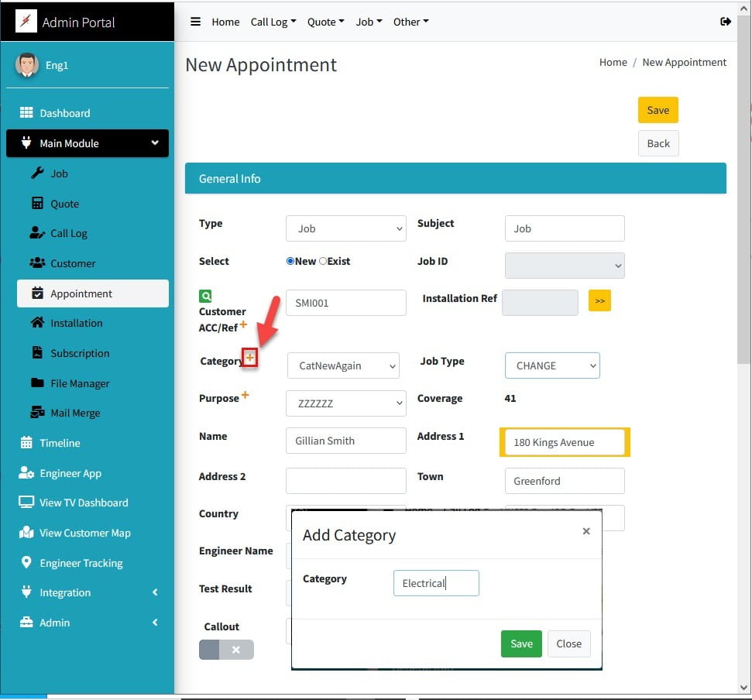Click the hamburger menu icon
The width and height of the screenshot is (752, 700).
point(196,22)
